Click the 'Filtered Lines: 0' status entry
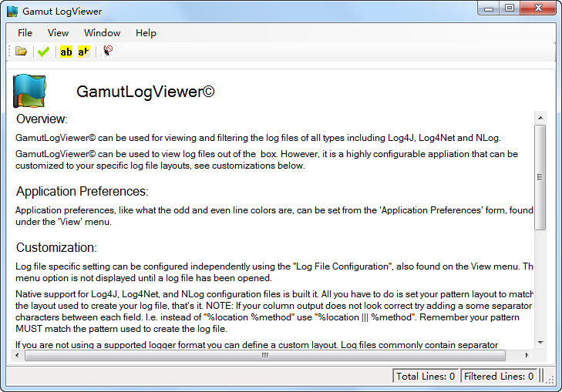Viewport: 562px width, 392px height. 499,377
